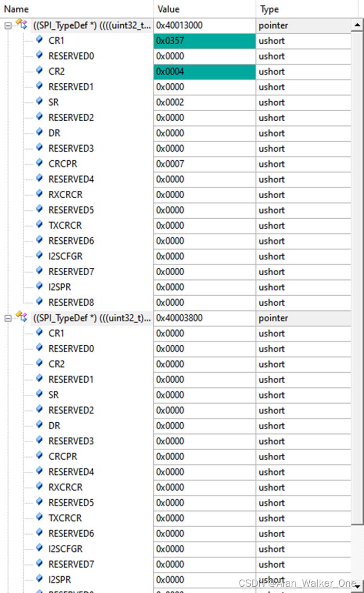Click the 0x0000 value of RESERVED0 under 0x40003800
Image resolution: width=364 pixels, height=593 pixels.
204,349
